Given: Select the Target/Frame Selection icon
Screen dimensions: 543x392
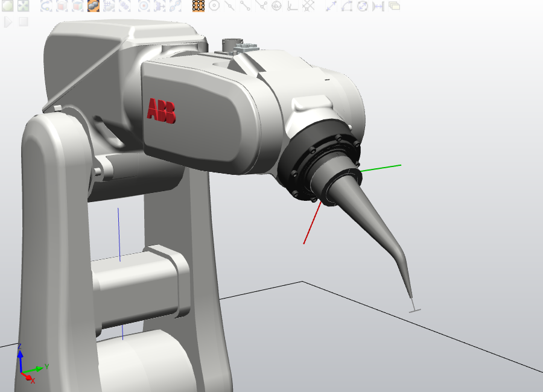Looking at the screenshot, I should coord(144,5).
